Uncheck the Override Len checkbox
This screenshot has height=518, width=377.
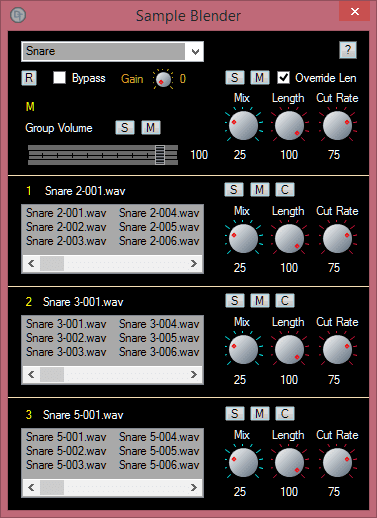tap(283, 78)
